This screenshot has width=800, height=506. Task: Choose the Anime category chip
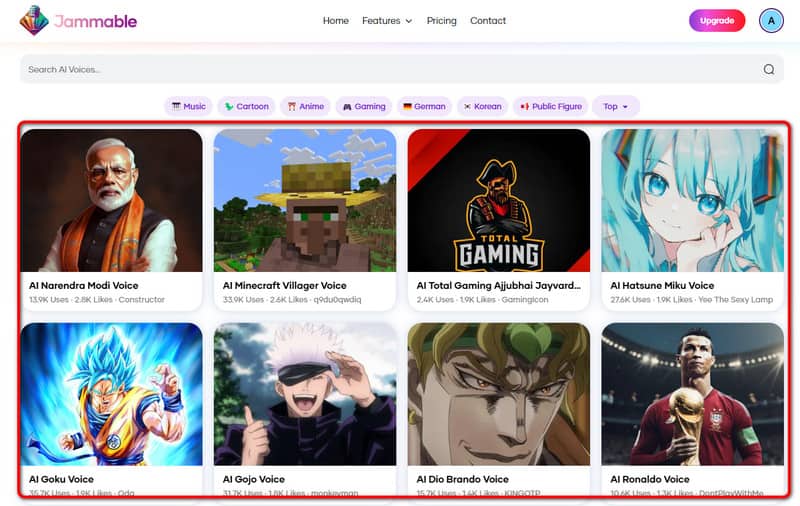coord(306,106)
